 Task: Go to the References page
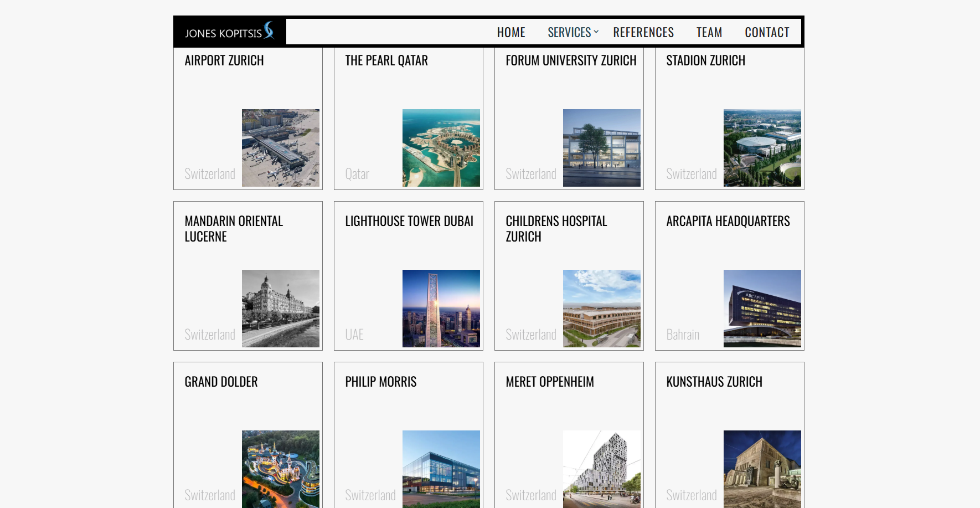(643, 33)
